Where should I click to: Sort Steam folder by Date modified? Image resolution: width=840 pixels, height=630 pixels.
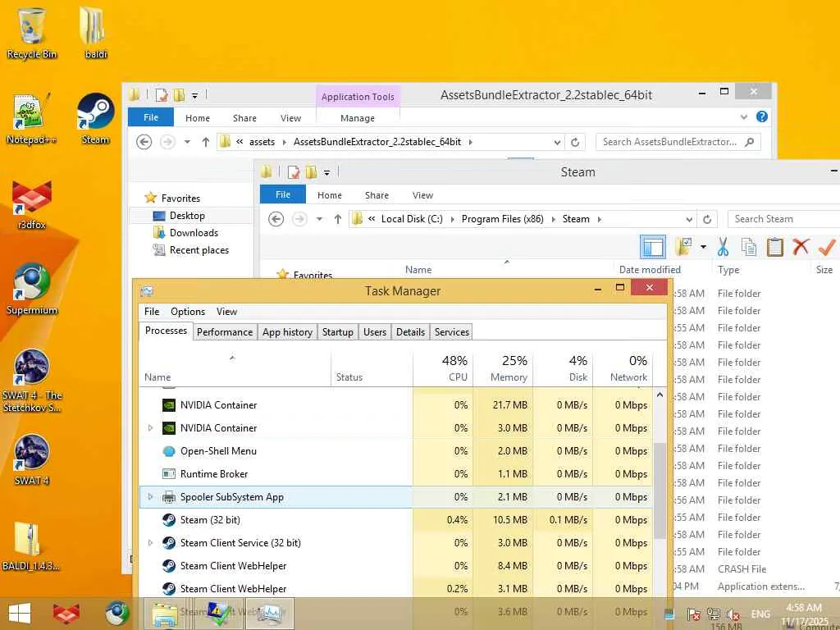pos(650,269)
